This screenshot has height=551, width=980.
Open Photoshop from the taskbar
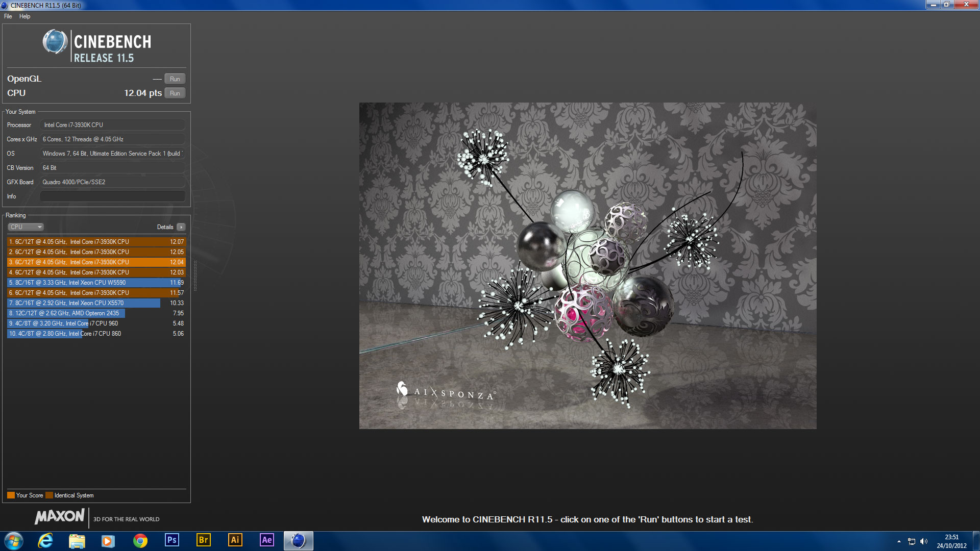tap(172, 540)
